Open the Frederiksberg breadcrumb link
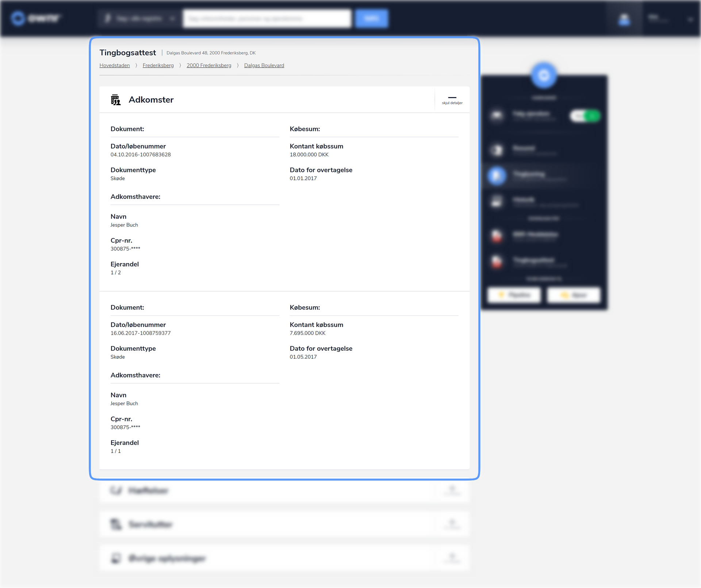The image size is (701, 588). pos(158,65)
